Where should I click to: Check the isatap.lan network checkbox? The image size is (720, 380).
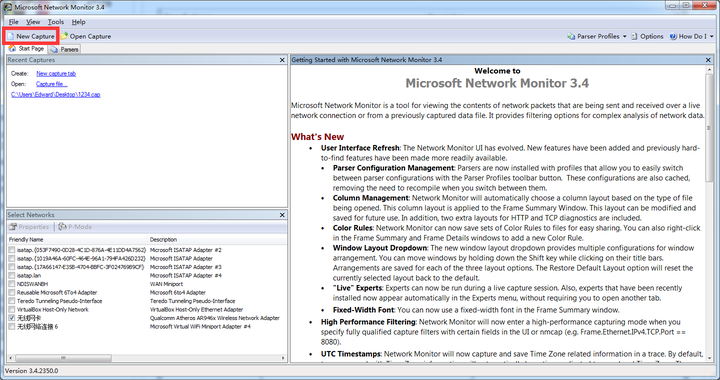(11, 275)
